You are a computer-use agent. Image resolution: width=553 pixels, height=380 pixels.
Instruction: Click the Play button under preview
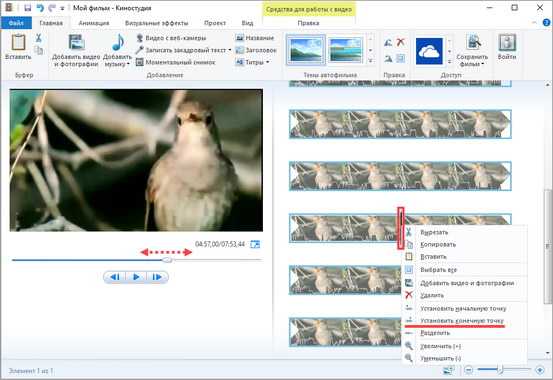click(136, 277)
